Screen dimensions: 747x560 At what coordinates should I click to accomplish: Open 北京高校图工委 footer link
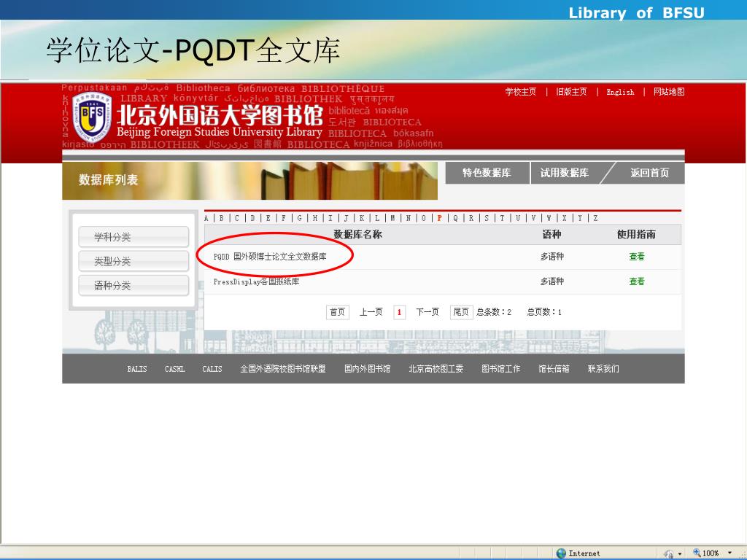pyautogui.click(x=436, y=368)
